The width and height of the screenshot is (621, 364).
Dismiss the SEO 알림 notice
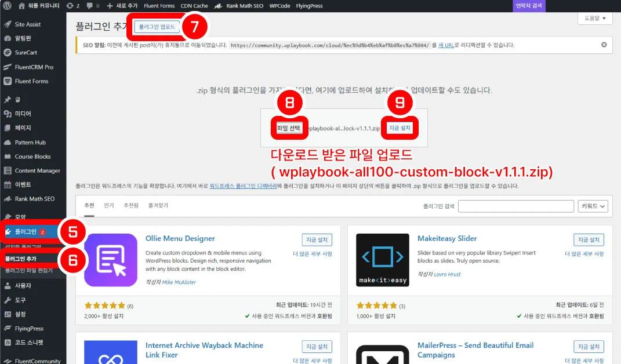click(604, 45)
